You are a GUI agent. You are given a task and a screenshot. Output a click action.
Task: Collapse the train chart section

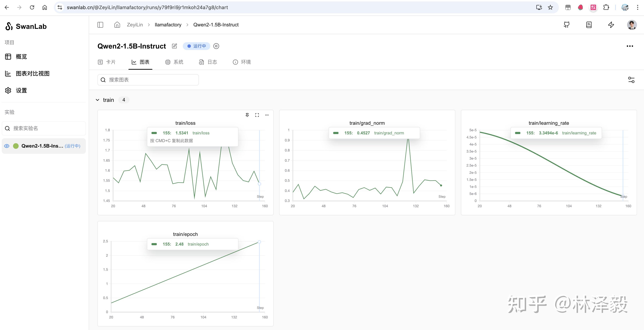(97, 100)
